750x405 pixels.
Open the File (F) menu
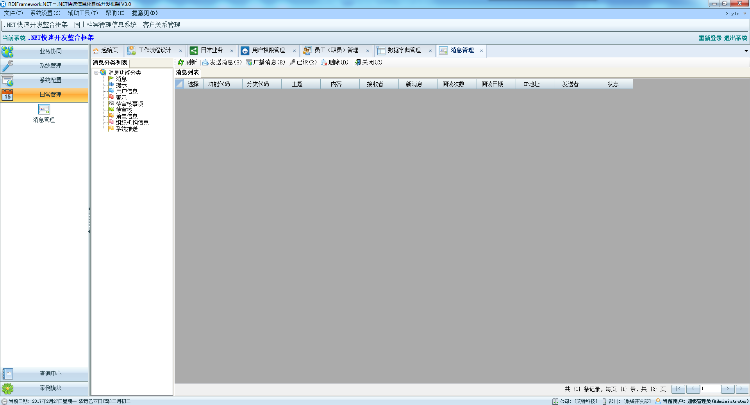coord(13,13)
